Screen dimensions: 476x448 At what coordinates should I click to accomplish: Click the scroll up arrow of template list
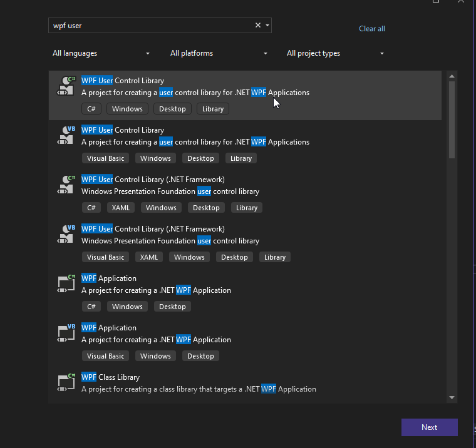(x=452, y=76)
